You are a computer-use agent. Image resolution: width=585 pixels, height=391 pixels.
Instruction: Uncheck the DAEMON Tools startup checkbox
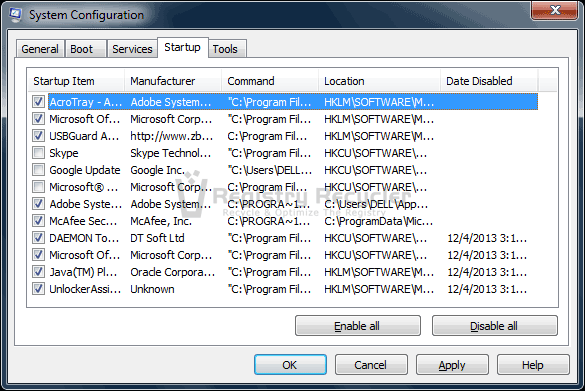[x=38, y=238]
